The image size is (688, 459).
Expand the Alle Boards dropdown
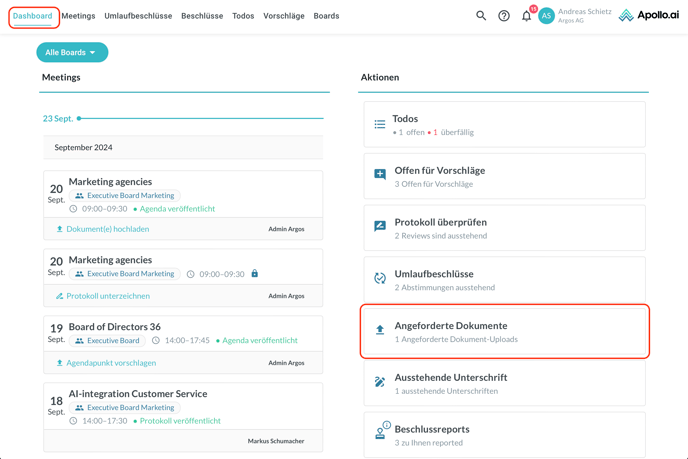(x=72, y=52)
